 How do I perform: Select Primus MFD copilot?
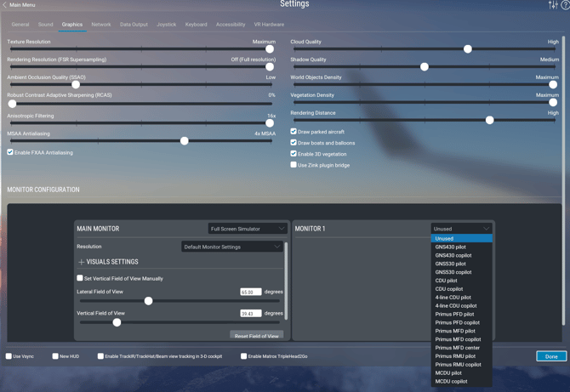point(462,339)
